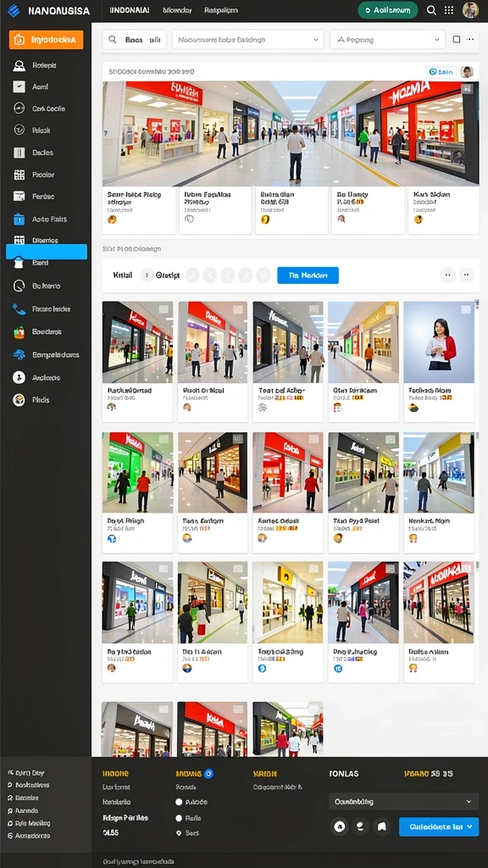Select the second white radio option in footer
This screenshot has height=868, width=488.
click(179, 818)
